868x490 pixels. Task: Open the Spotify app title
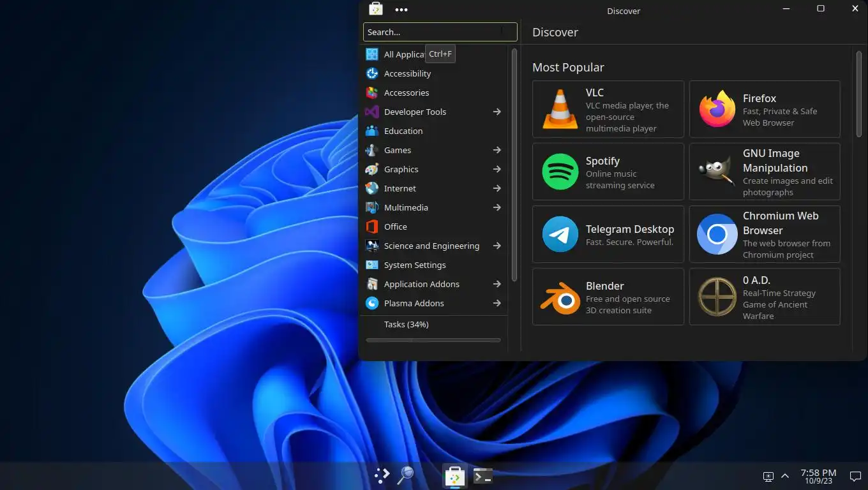click(x=602, y=161)
